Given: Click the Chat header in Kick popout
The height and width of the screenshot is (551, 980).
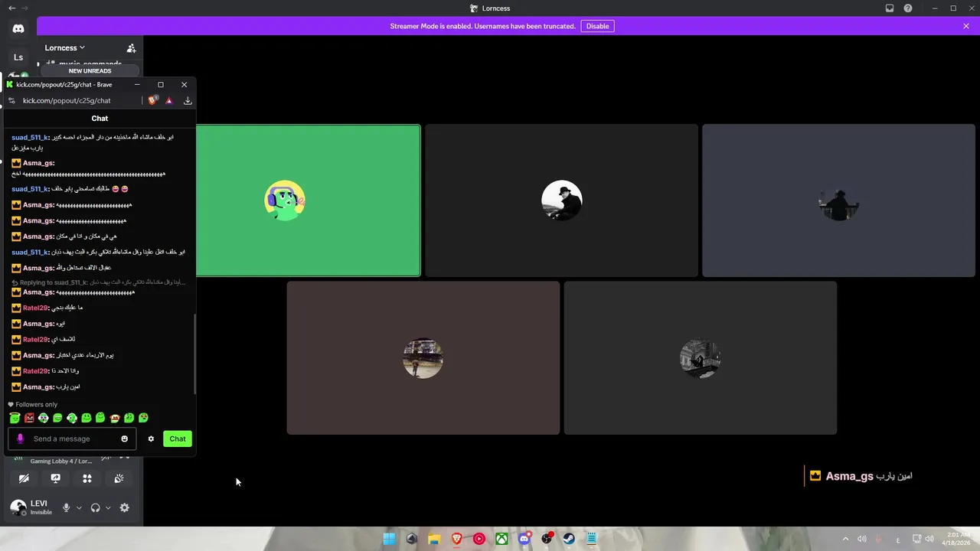Looking at the screenshot, I should pos(100,119).
